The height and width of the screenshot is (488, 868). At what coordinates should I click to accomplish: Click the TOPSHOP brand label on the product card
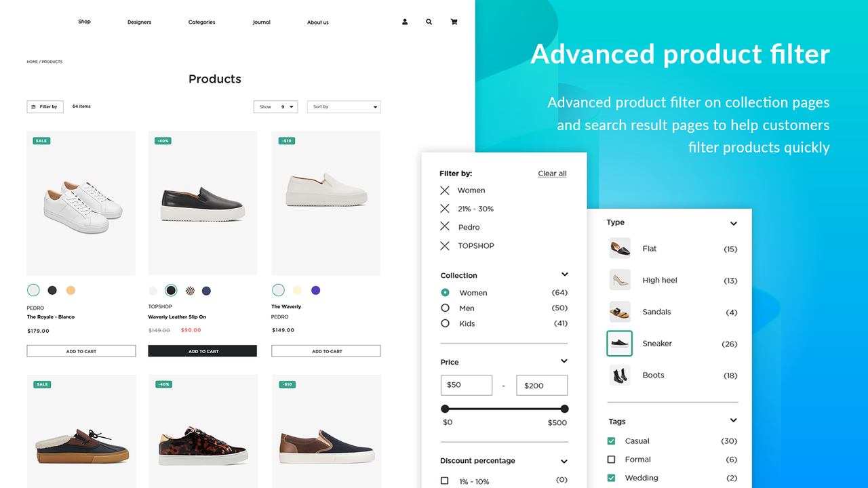(x=160, y=306)
